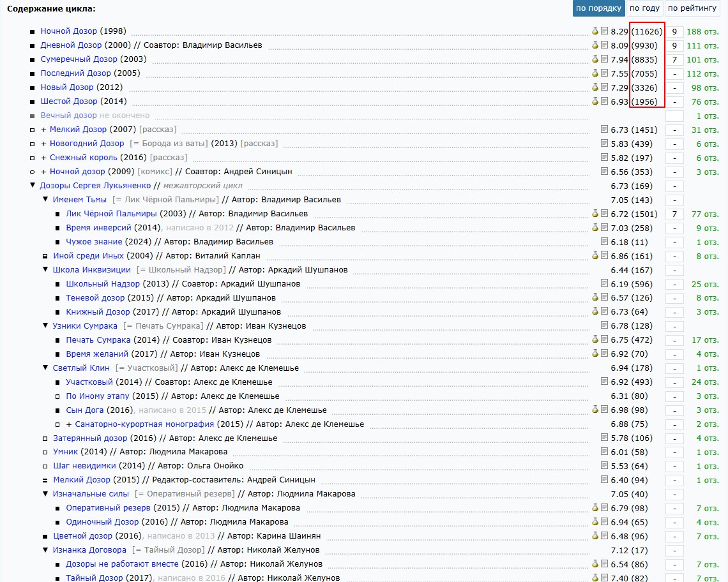Image resolution: width=728 pixels, height=582 pixels.
Task: Click the award medal icon for Сын Дога
Action: [x=595, y=409]
